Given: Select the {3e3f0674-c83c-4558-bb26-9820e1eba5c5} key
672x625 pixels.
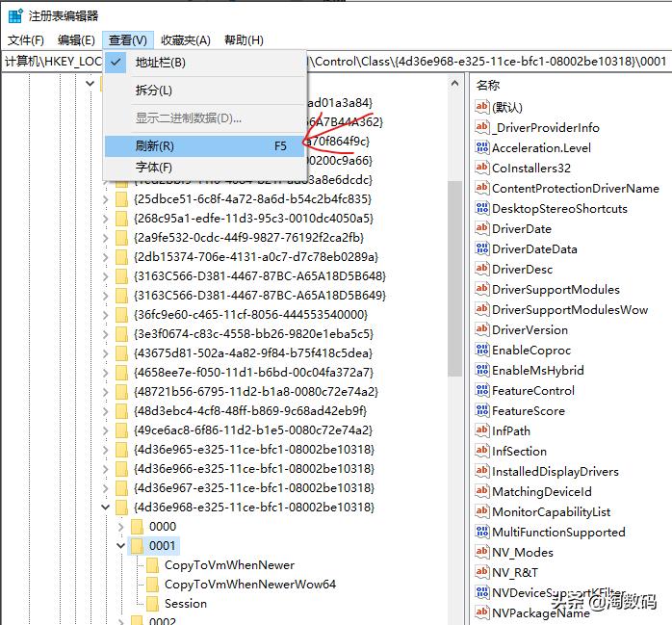Looking at the screenshot, I should pyautogui.click(x=254, y=334).
